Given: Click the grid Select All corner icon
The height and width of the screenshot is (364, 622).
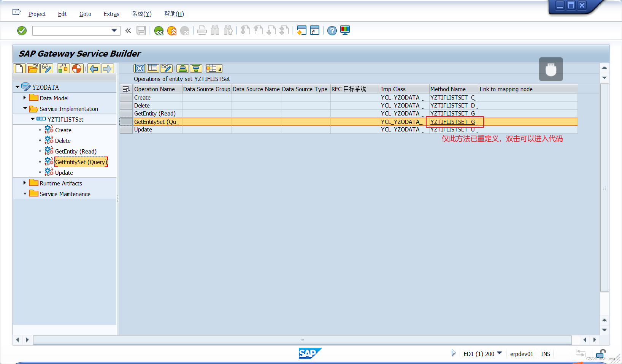Looking at the screenshot, I should (126, 89).
